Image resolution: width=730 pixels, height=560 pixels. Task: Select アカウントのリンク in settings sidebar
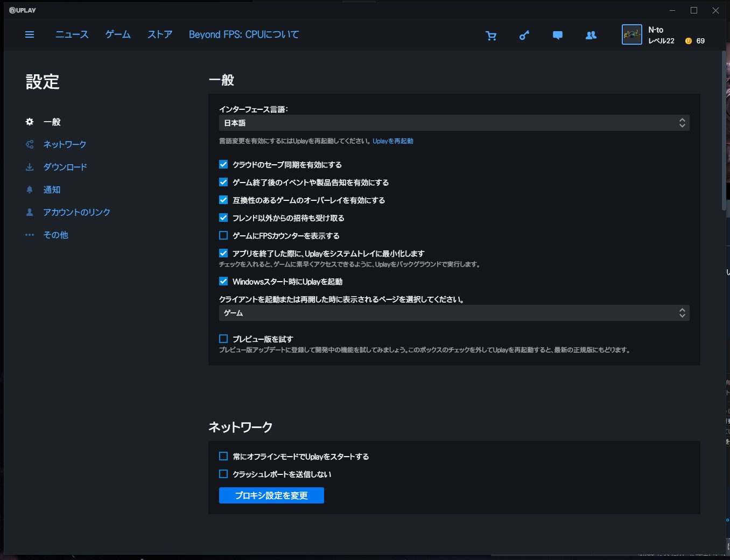(76, 212)
